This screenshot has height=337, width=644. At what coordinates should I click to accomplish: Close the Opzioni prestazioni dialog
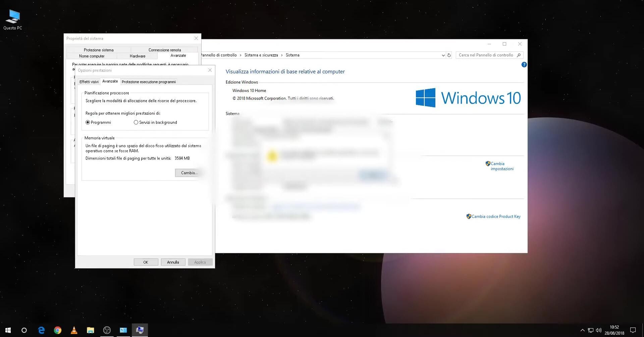[x=210, y=70]
